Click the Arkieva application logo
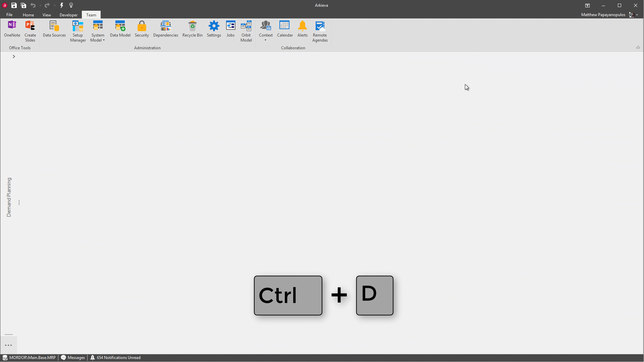This screenshot has width=644, height=362. pos(5,5)
